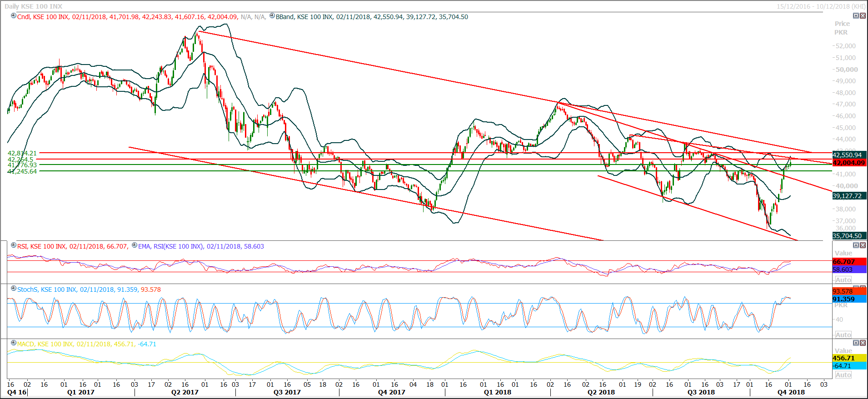Select the red 42,004.09 price tag
Screen dimensions: 868x399
click(849, 163)
